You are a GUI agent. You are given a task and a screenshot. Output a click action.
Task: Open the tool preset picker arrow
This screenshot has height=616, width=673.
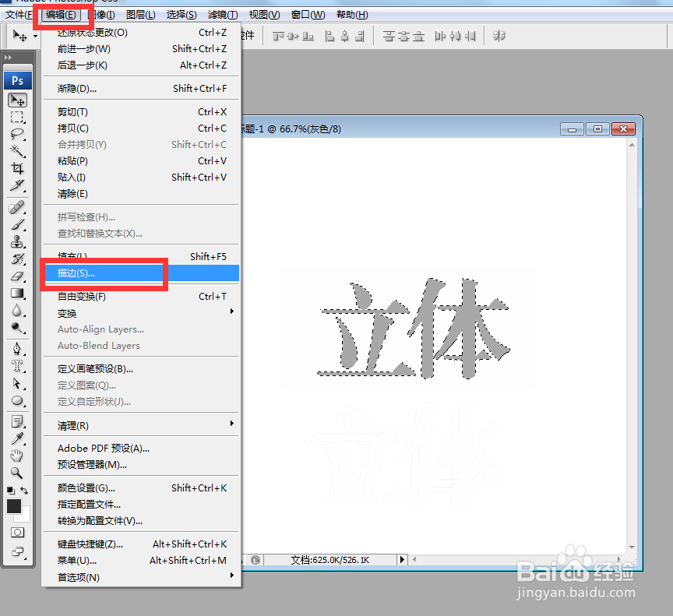click(x=35, y=36)
